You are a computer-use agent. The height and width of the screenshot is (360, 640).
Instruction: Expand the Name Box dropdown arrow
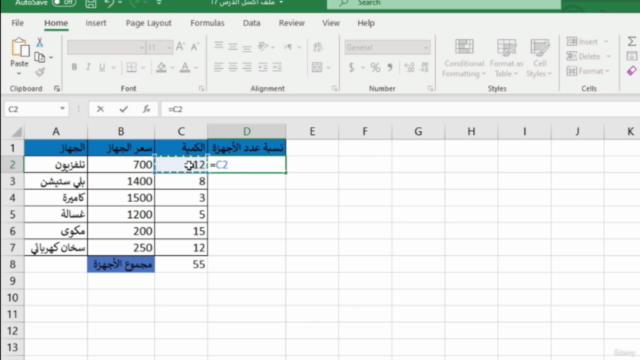pyautogui.click(x=62, y=109)
